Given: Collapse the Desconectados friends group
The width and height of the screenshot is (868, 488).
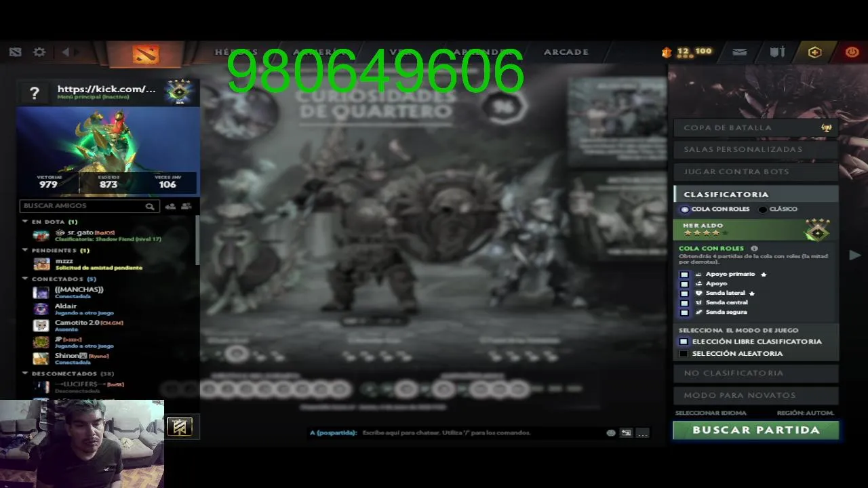Looking at the screenshot, I should 25,373.
